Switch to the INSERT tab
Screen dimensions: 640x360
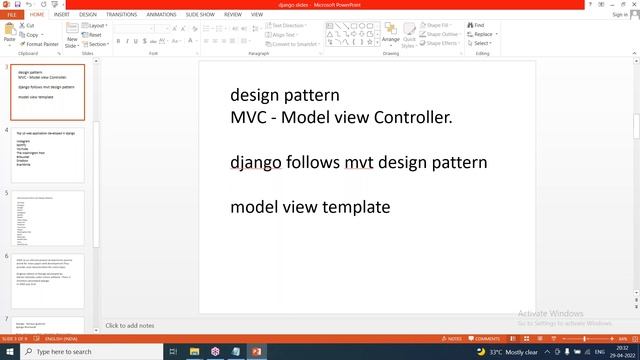coord(62,15)
